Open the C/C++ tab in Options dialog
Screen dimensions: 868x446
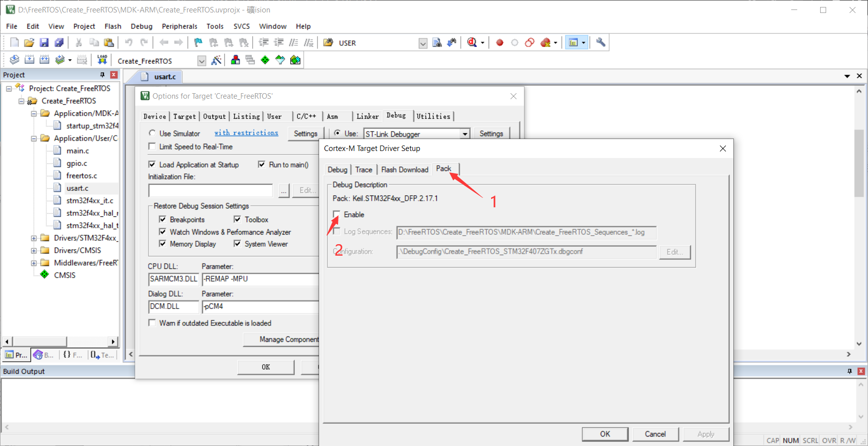coord(306,116)
